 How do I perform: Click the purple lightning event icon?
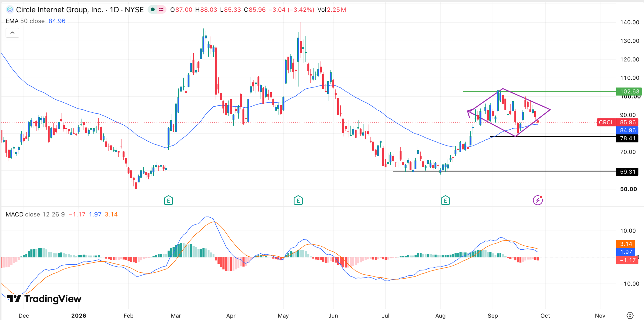pos(538,200)
